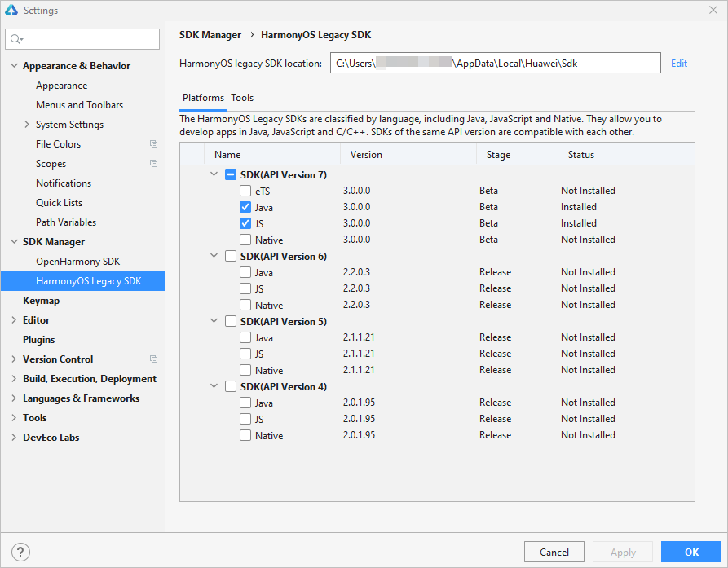Click the Status column header
This screenshot has width=728, height=568.
(x=626, y=155)
